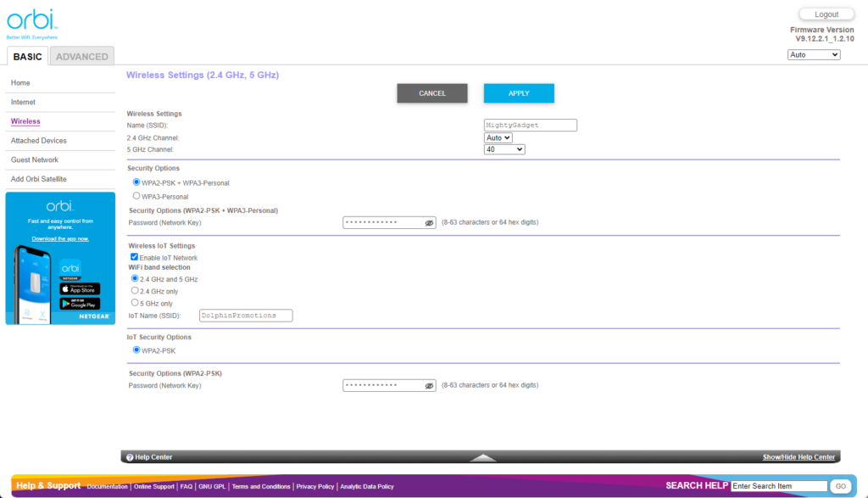Switch to the ADVANCED tab
Image resolution: width=868 pixels, height=498 pixels.
[82, 57]
